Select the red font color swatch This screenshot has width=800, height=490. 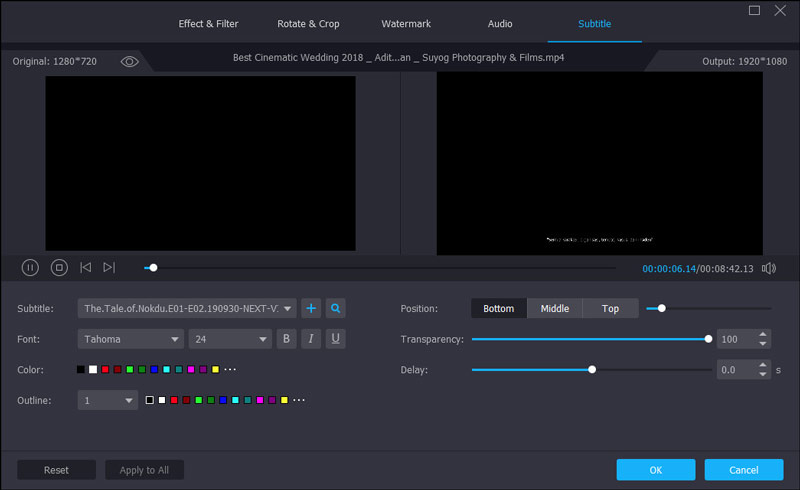(x=105, y=370)
